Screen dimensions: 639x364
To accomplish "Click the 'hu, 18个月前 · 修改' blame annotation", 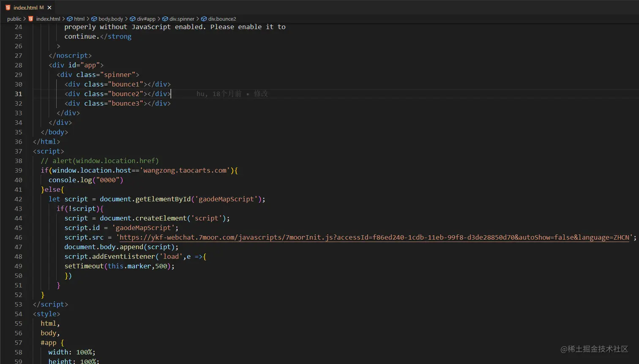I will (232, 94).
